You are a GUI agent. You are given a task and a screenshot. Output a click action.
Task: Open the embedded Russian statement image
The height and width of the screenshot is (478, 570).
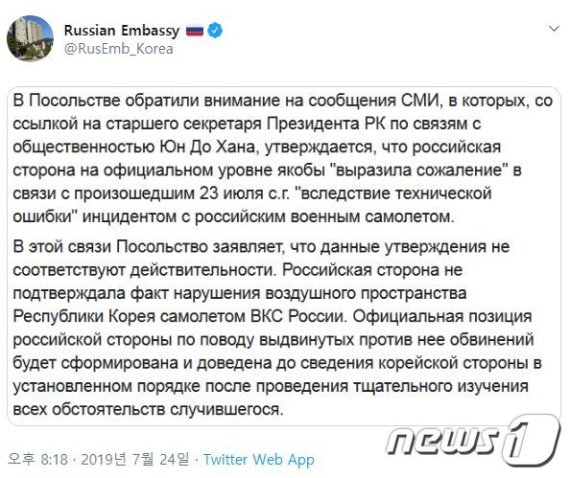click(x=284, y=256)
